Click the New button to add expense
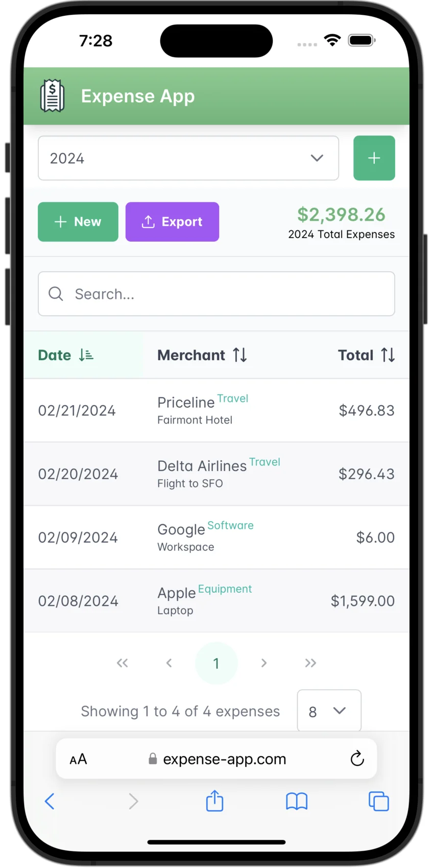This screenshot has height=868, width=434. [78, 222]
